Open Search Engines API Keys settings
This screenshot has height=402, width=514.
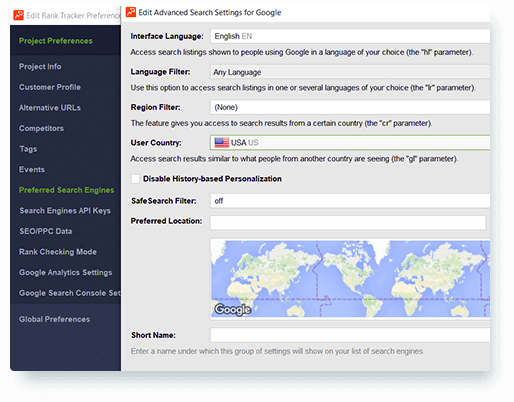65,211
